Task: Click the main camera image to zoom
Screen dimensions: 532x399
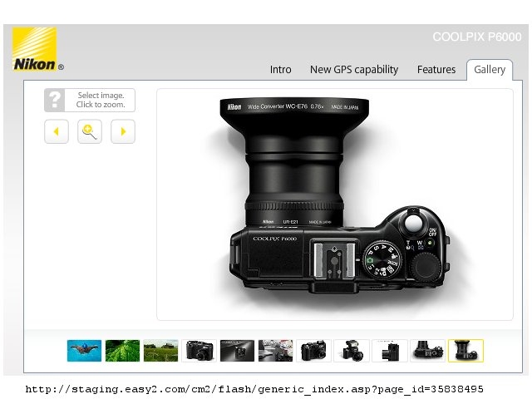Action: 335,204
